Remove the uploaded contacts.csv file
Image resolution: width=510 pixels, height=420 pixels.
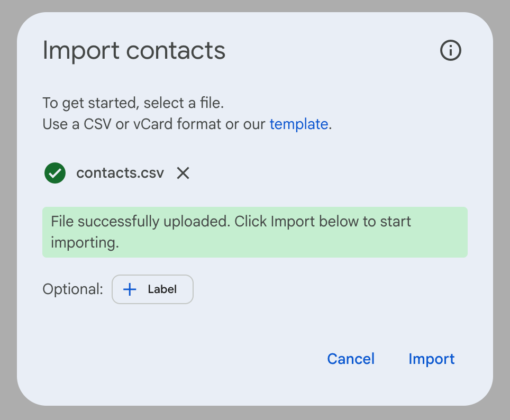pyautogui.click(x=183, y=173)
